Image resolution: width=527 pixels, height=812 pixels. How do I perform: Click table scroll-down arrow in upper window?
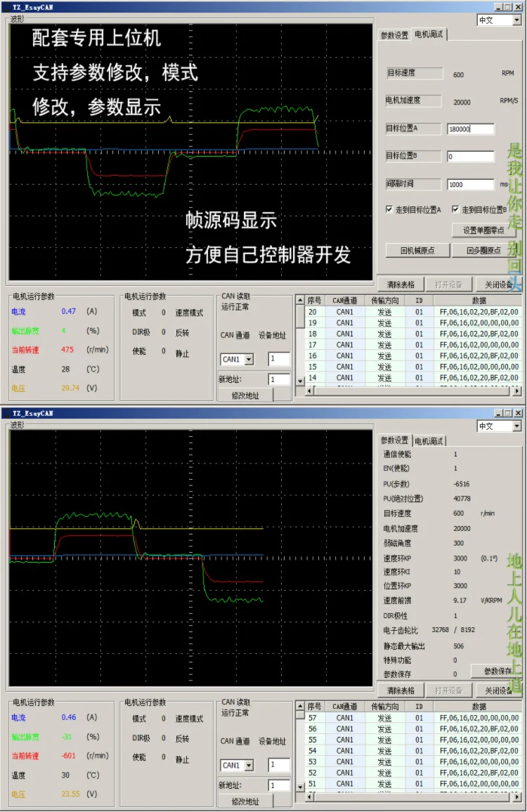click(x=300, y=381)
